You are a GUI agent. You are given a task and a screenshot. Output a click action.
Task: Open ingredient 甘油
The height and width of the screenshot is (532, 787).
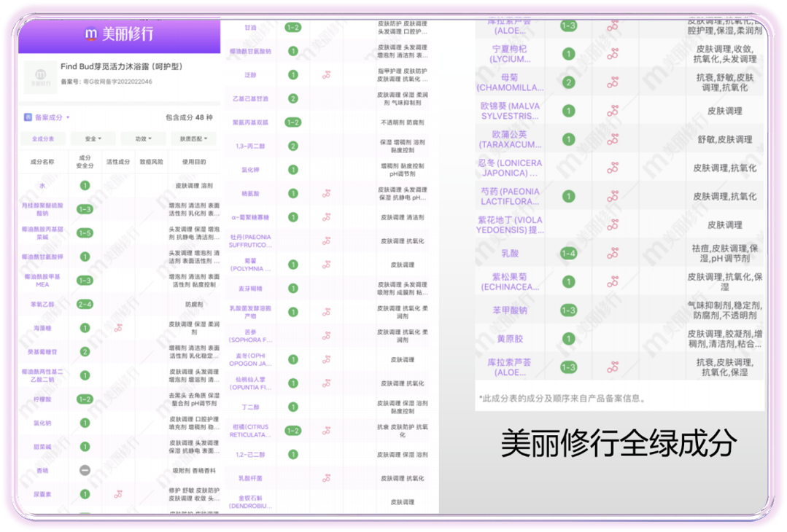(250, 28)
